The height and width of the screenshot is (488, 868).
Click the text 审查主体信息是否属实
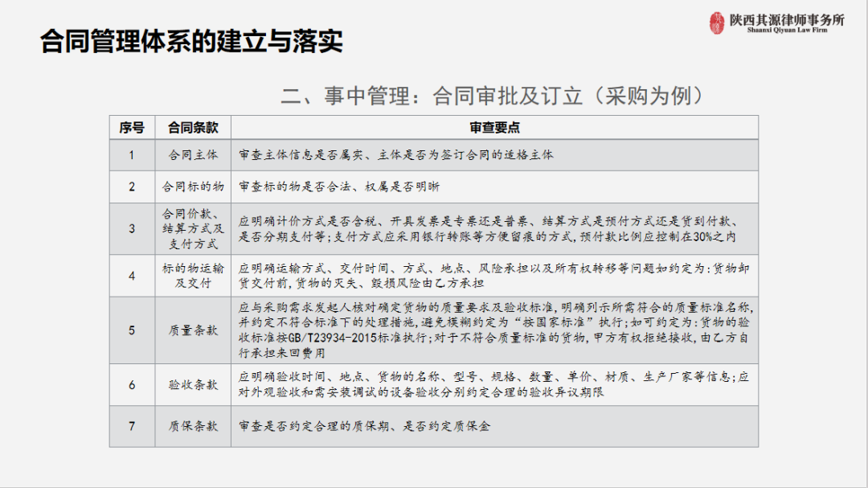tap(301, 155)
